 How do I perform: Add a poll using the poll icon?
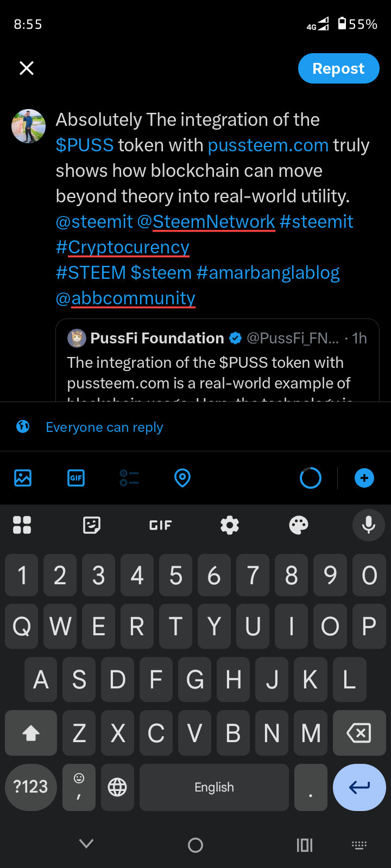(129, 478)
